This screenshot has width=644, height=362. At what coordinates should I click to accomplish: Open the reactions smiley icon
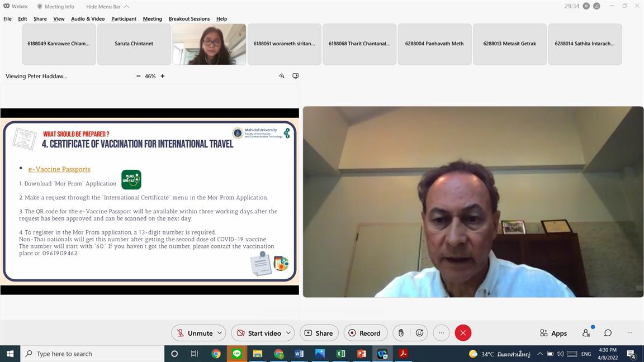420,333
